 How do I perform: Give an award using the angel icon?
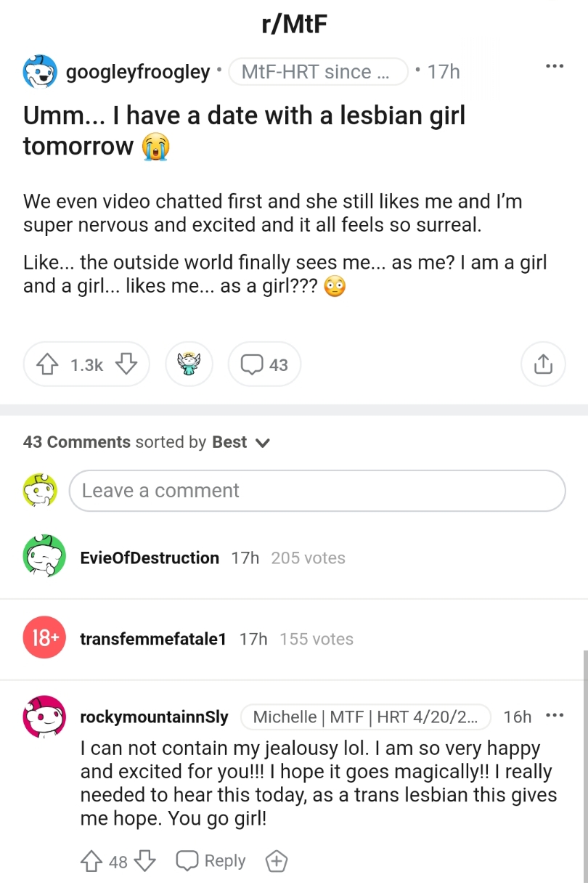189,364
